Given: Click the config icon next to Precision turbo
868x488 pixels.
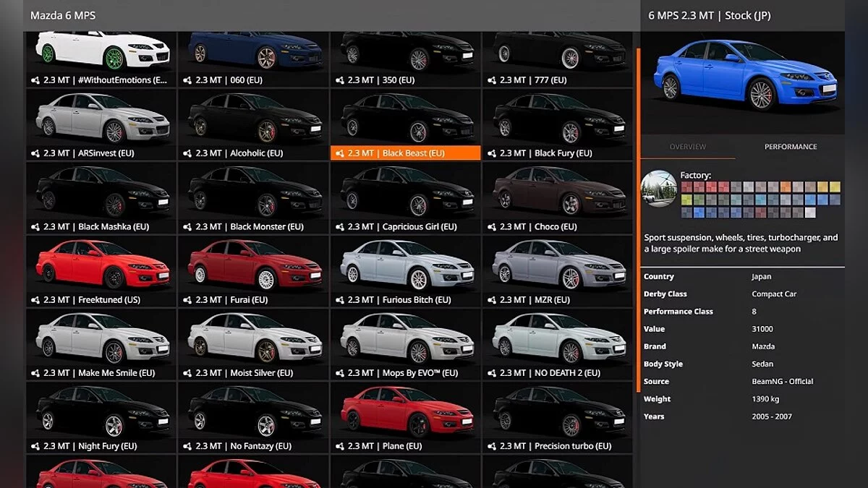Looking at the screenshot, I should click(492, 447).
